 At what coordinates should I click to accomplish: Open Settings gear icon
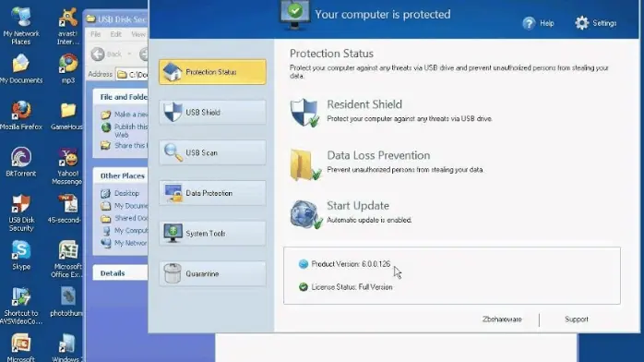tap(581, 23)
